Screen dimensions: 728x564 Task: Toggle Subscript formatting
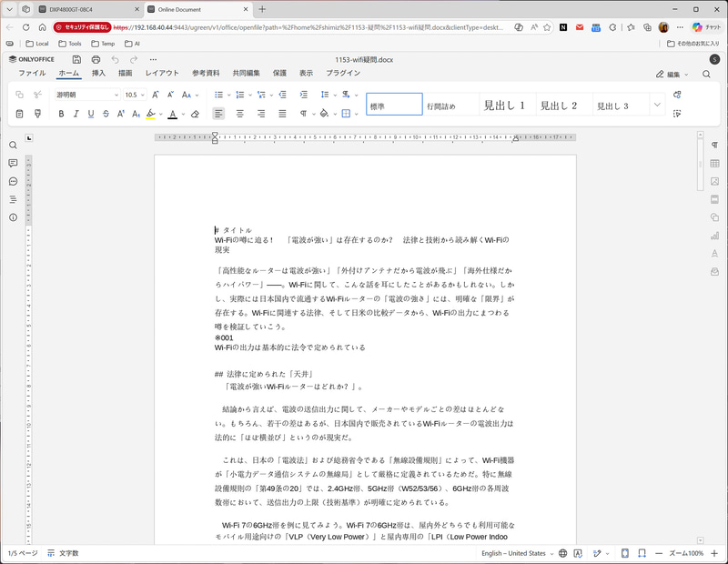point(136,114)
